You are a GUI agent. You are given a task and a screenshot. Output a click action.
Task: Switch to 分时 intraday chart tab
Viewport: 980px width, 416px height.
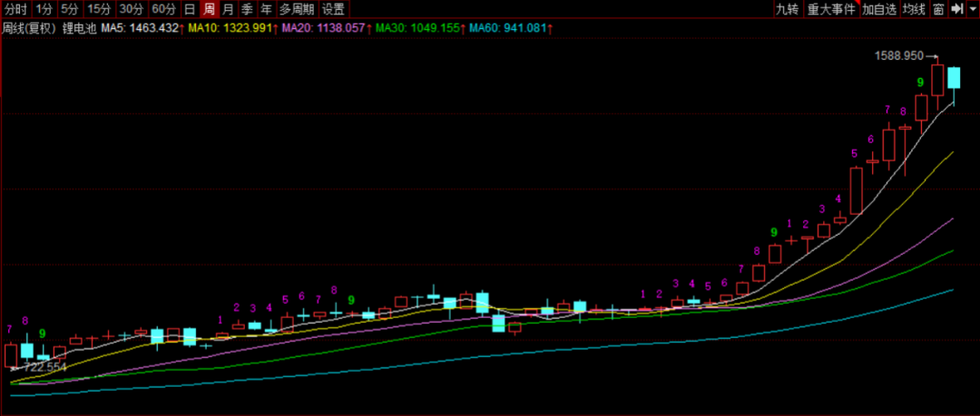point(15,9)
